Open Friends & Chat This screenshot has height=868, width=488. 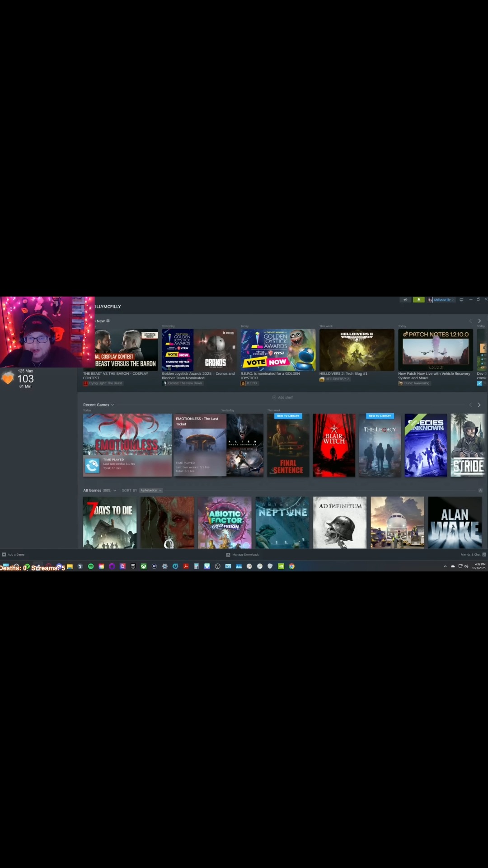tap(473, 554)
